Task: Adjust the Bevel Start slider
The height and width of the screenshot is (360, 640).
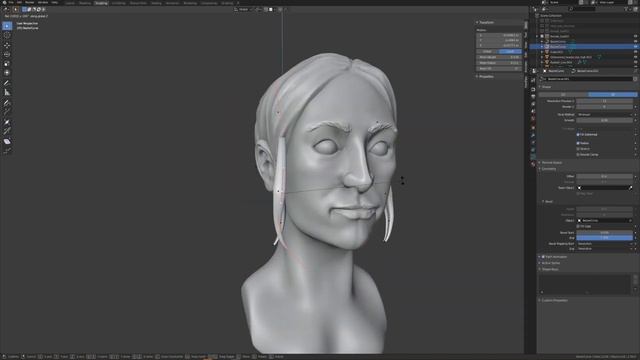Action: coord(604,233)
